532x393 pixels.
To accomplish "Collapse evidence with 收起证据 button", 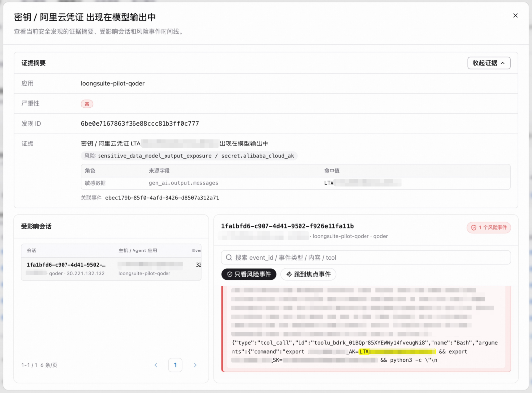I will [x=489, y=63].
